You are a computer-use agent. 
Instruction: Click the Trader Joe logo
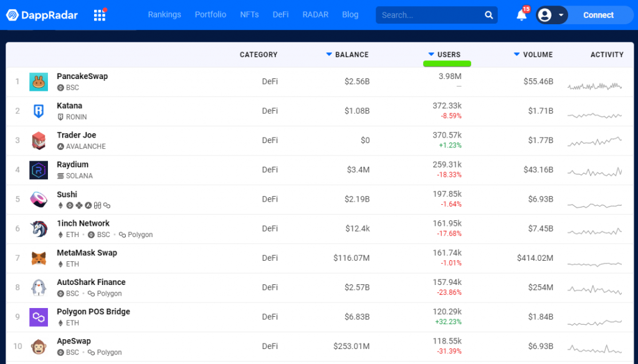pyautogui.click(x=39, y=141)
